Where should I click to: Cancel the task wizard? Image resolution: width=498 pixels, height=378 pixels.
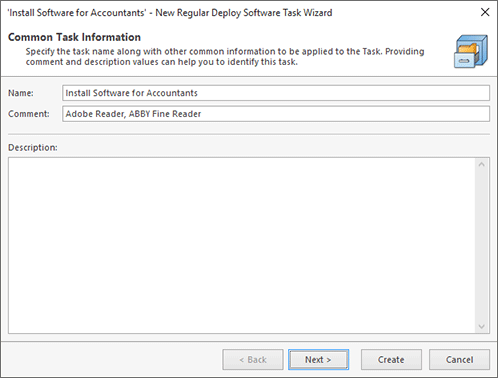[459, 359]
